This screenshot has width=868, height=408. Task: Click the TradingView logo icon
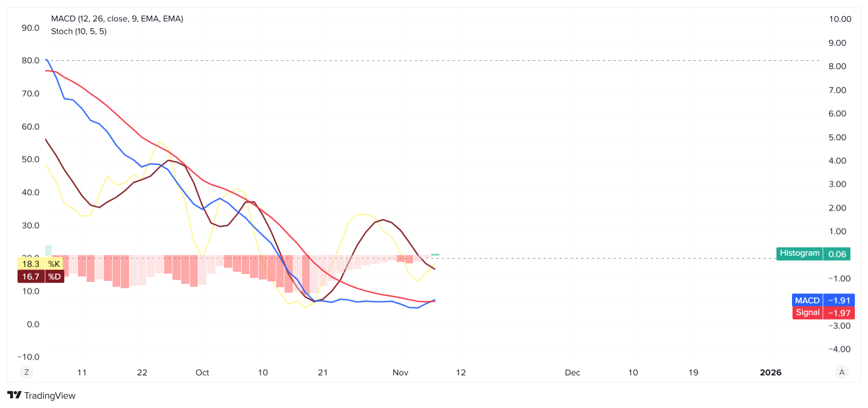tap(14, 395)
